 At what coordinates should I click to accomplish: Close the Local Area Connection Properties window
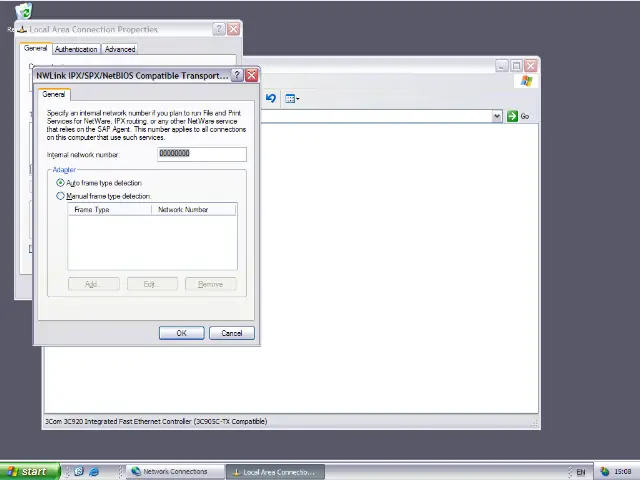click(x=233, y=29)
